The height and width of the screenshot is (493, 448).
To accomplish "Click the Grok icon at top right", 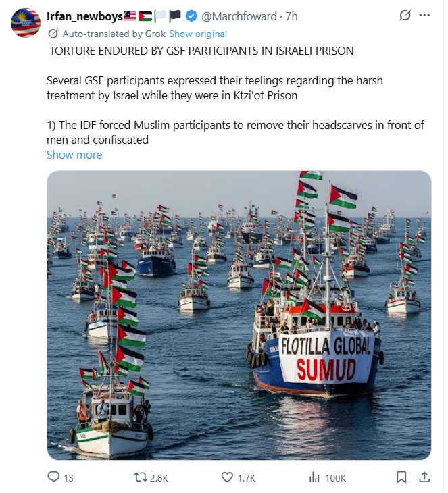I will [405, 15].
